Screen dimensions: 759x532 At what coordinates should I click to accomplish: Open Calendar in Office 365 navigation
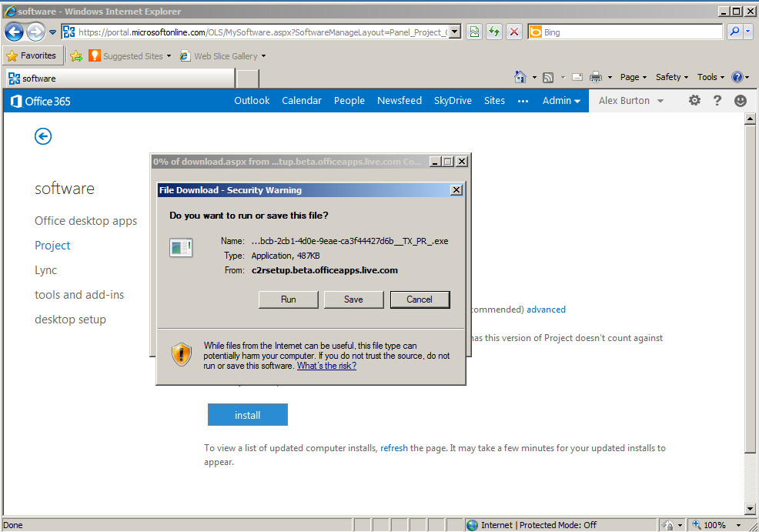(x=302, y=101)
